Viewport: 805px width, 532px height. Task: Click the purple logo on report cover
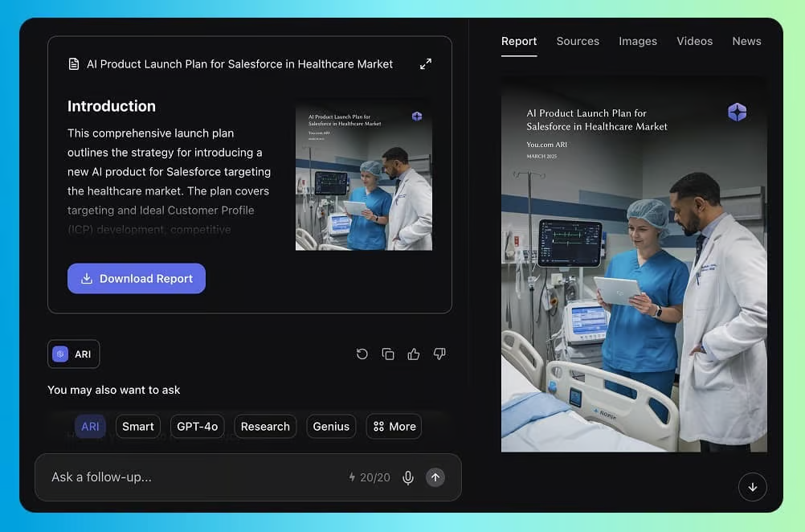click(x=738, y=112)
